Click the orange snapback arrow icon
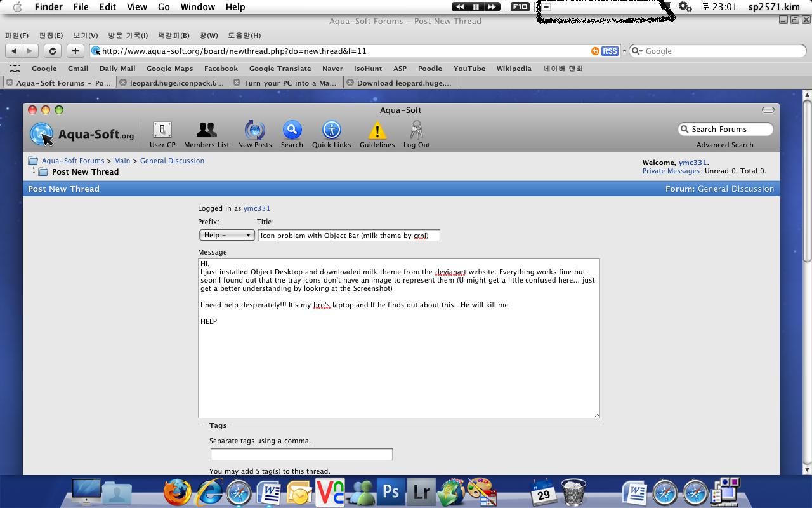 [x=595, y=51]
